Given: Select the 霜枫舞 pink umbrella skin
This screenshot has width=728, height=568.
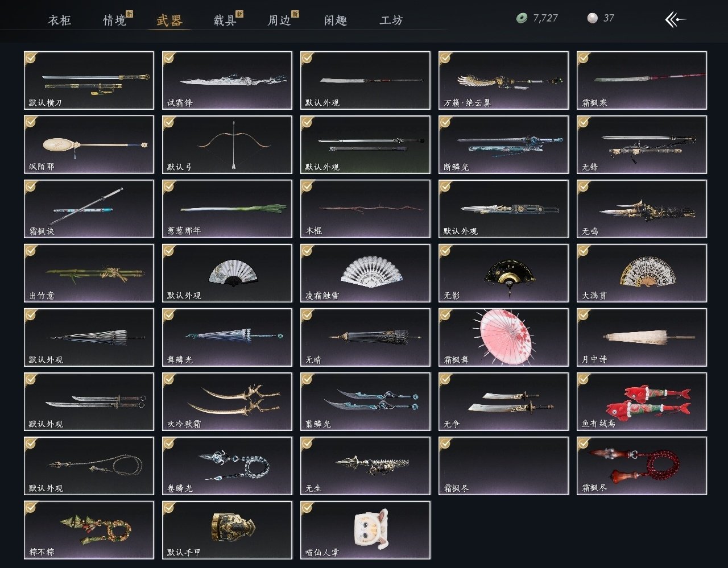Looking at the screenshot, I should 503,337.
